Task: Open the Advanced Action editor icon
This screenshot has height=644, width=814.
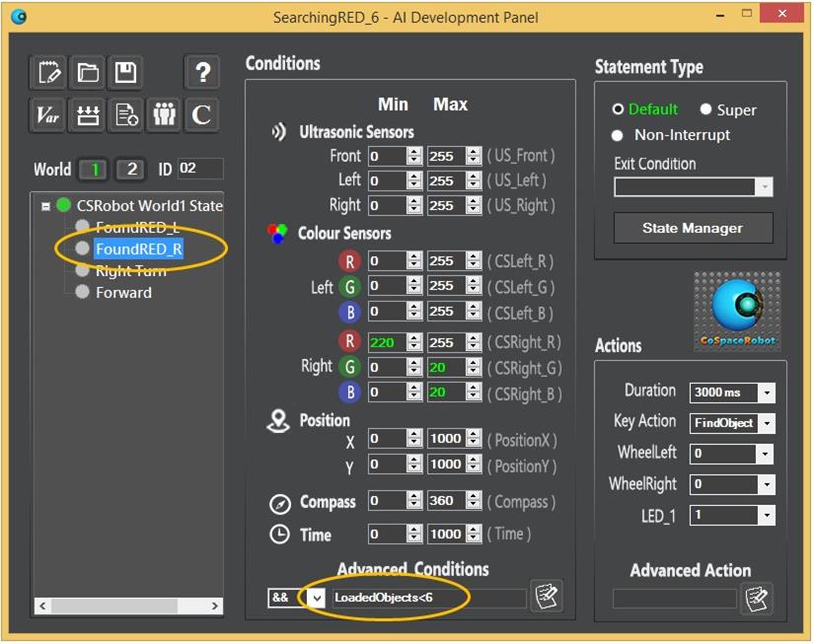Action: click(756, 598)
